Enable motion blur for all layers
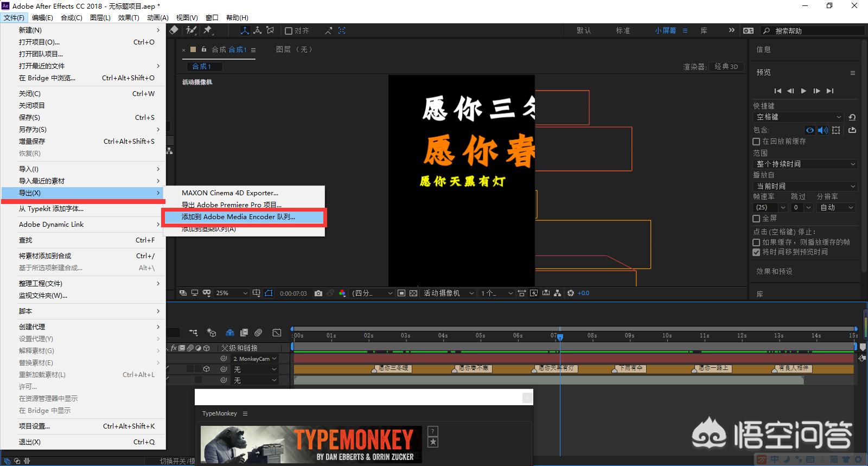868x466 pixels. [x=258, y=333]
